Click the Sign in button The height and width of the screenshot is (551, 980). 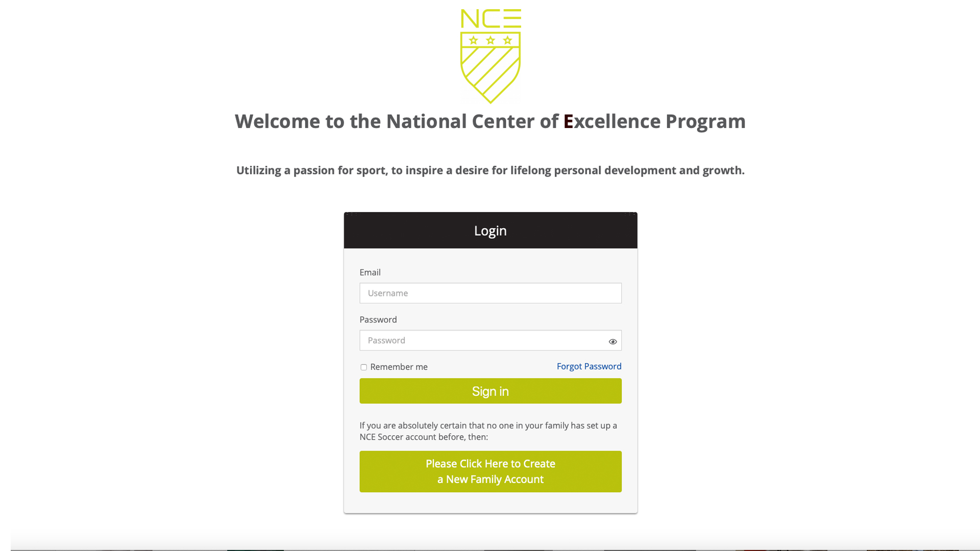click(x=491, y=391)
